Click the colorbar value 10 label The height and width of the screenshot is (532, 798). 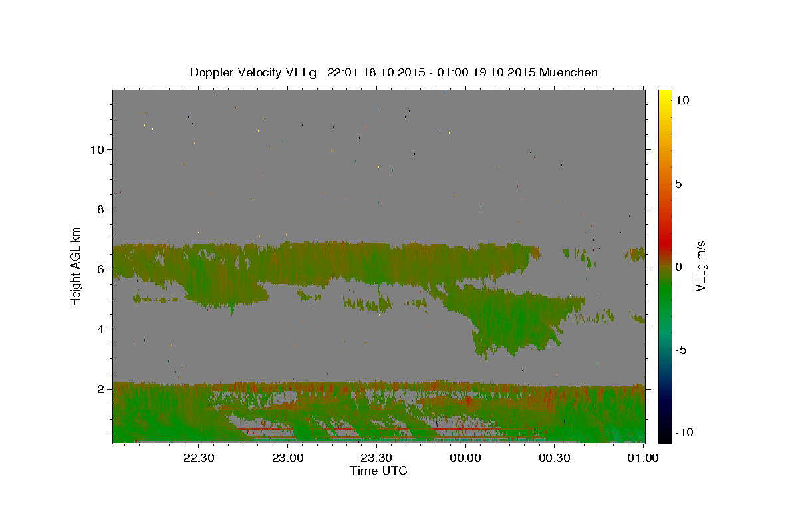tap(682, 100)
